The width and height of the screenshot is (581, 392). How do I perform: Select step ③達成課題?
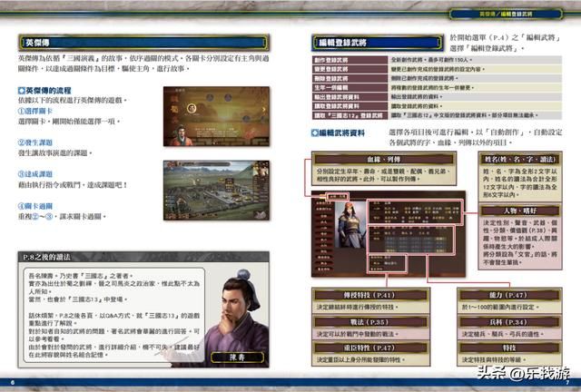click(x=35, y=174)
